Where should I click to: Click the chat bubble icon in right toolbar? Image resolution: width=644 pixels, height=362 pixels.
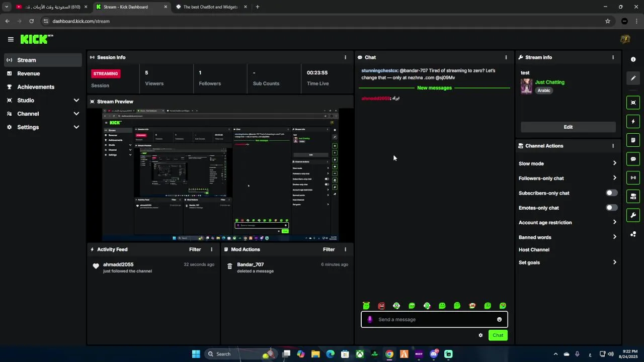coord(633,159)
